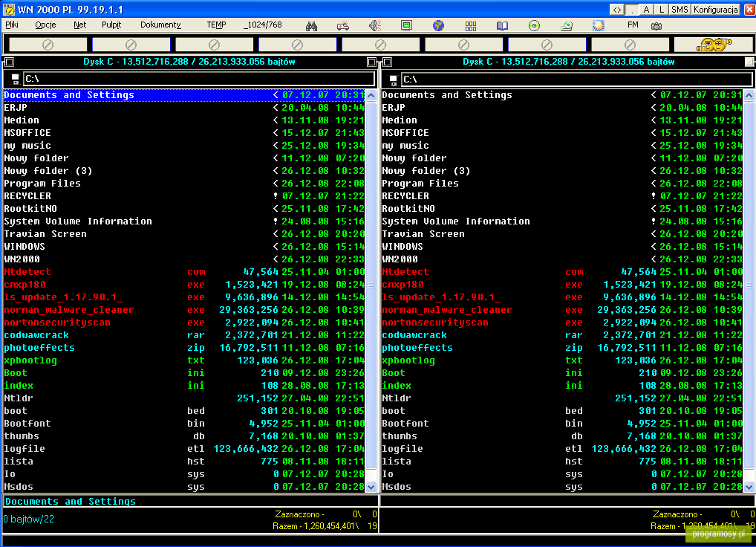Select WINDOWS folder in right panel
The width and height of the screenshot is (756, 547).
point(562,247)
